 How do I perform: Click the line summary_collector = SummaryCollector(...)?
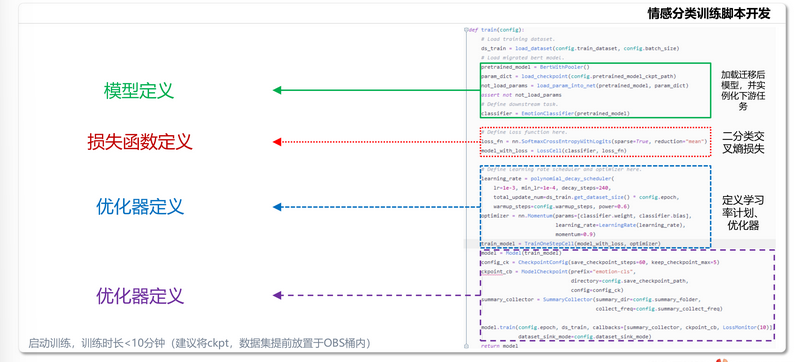(x=591, y=300)
